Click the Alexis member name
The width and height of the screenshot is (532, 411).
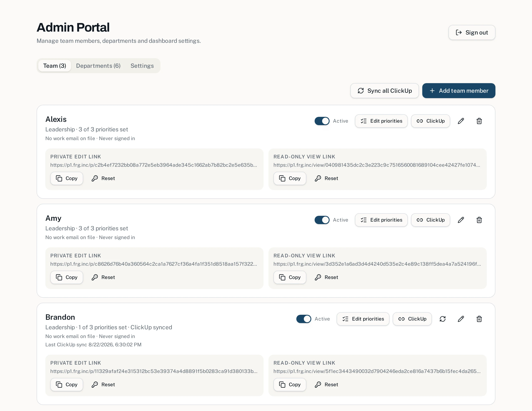(x=56, y=119)
